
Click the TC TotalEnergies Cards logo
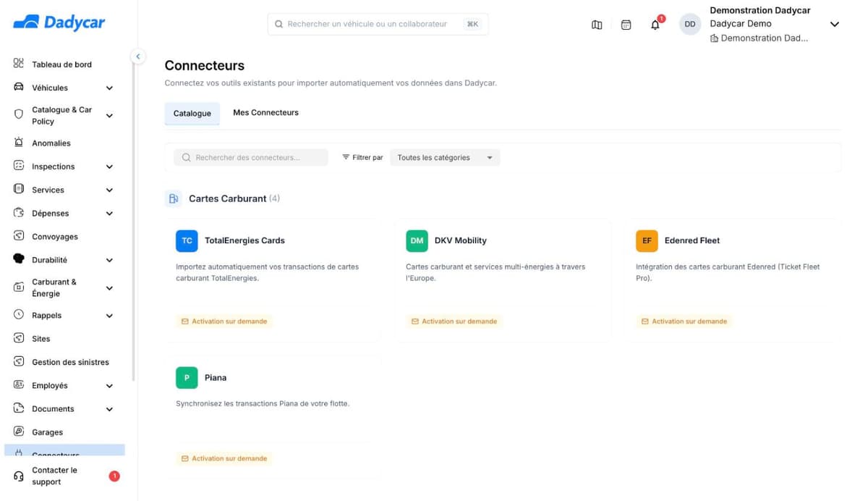coord(187,240)
